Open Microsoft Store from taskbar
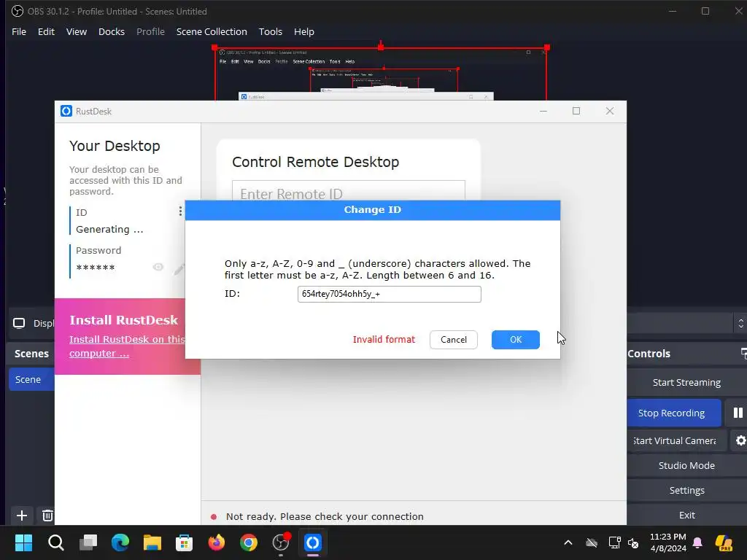 click(184, 542)
